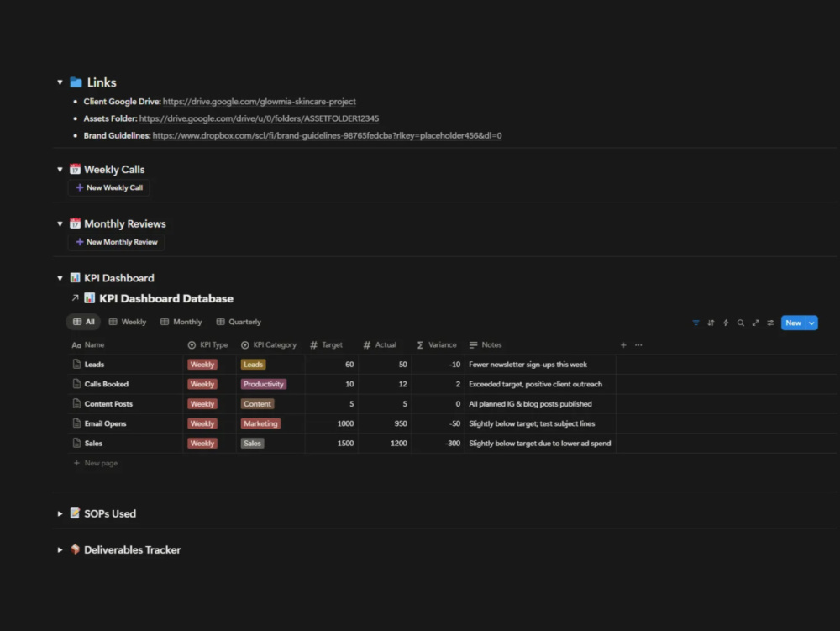This screenshot has width=840, height=631.
Task: Click note 'Exceeded target, positive client outreach'
Action: point(535,384)
